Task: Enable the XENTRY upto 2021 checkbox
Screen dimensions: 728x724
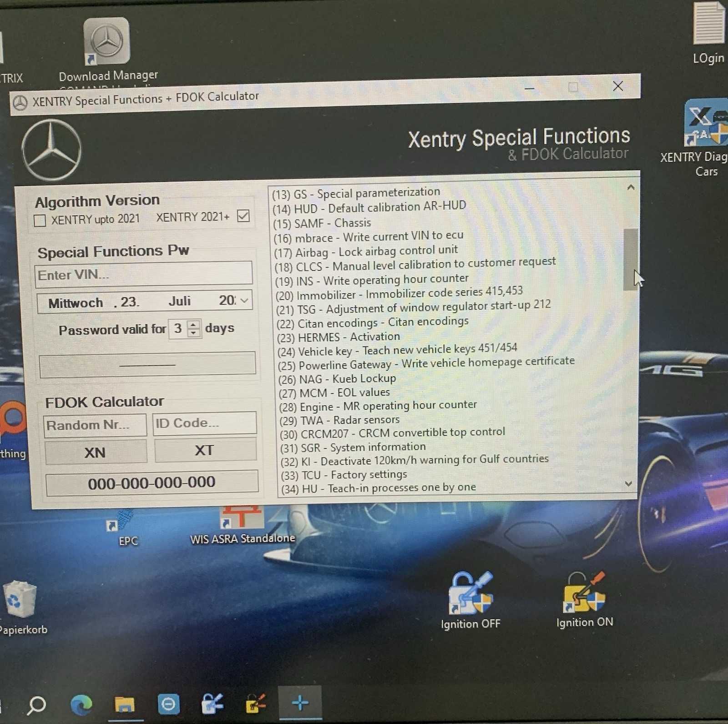Action: pyautogui.click(x=40, y=221)
